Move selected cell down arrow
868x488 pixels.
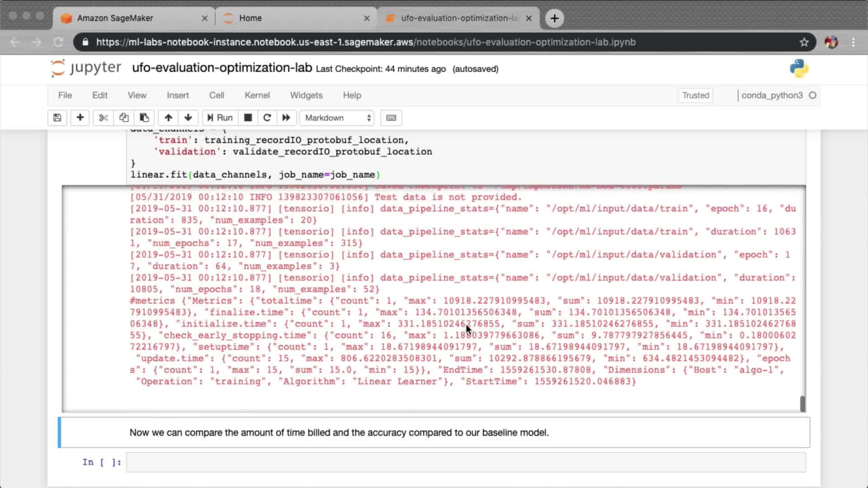pos(188,118)
